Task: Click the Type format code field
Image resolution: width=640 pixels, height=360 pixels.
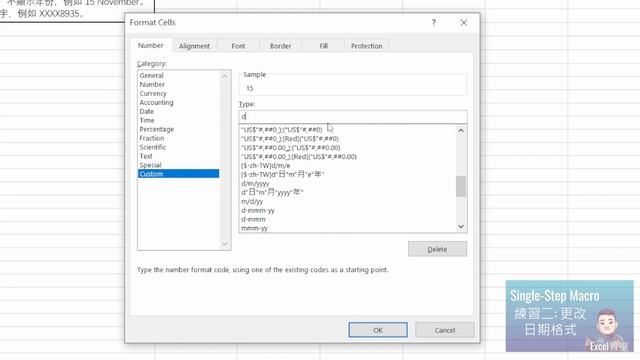Action: (x=353, y=117)
